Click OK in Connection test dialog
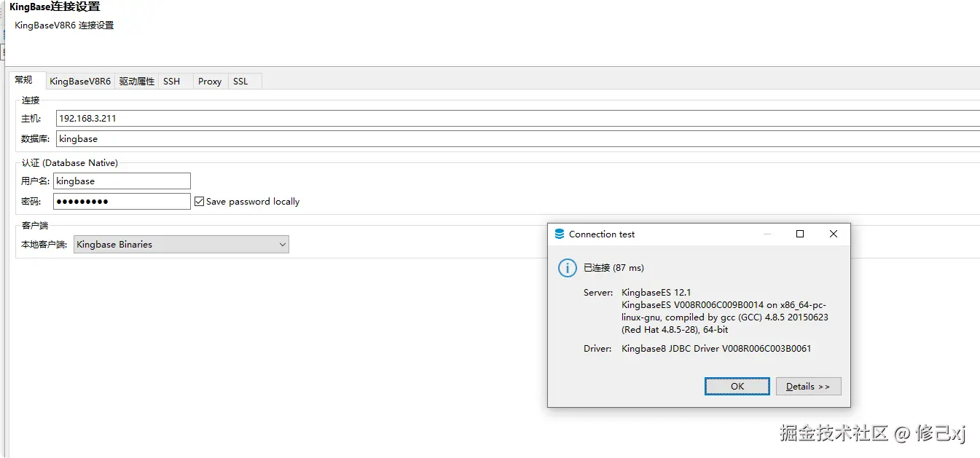 pyautogui.click(x=737, y=387)
